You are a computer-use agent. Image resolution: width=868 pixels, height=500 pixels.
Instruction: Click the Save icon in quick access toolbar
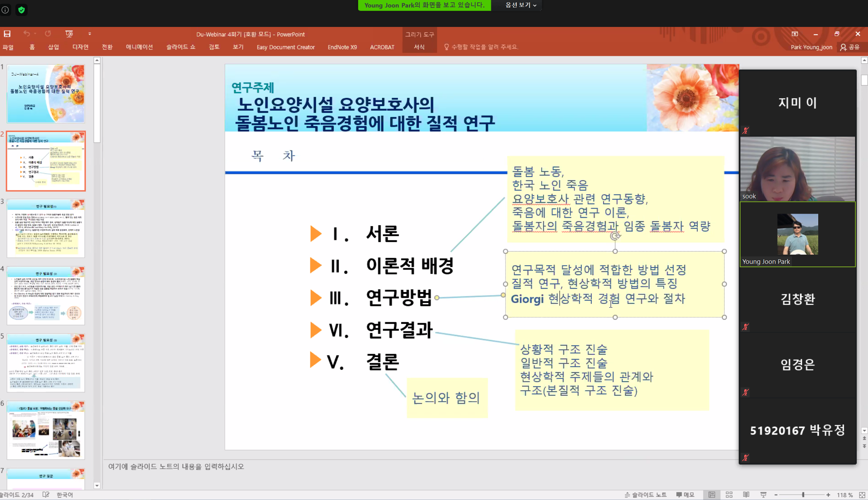[7, 34]
